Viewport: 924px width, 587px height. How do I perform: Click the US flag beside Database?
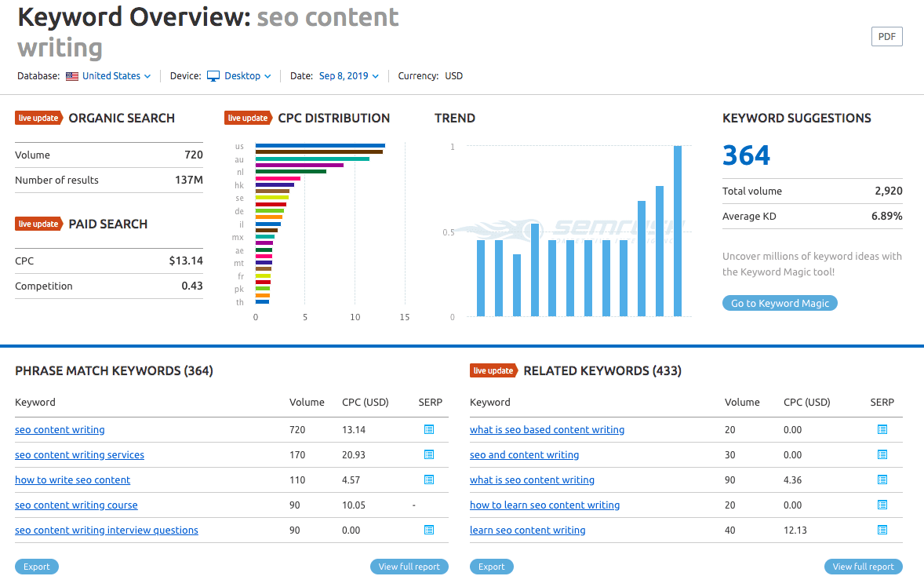[x=71, y=75]
